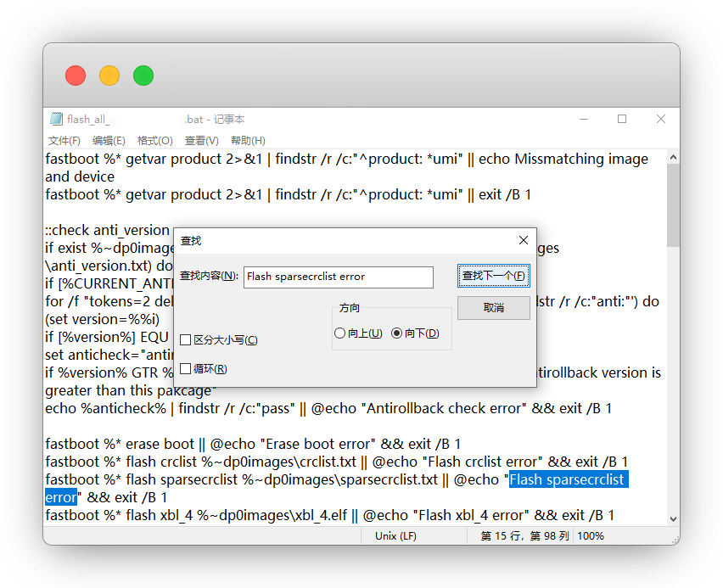Close the 查找 dialog with its X
This screenshot has width=723, height=588.
point(524,241)
